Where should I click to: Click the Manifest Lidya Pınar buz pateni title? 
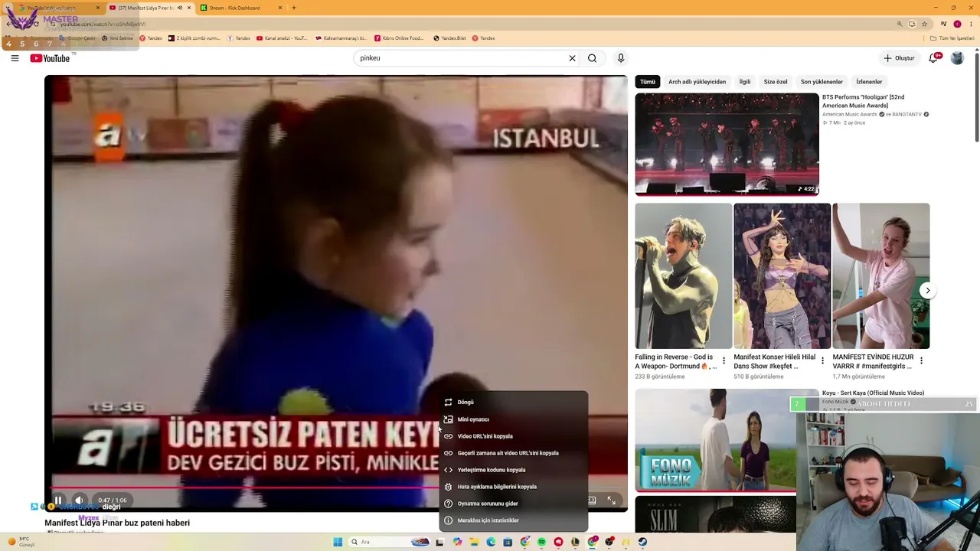point(117,523)
